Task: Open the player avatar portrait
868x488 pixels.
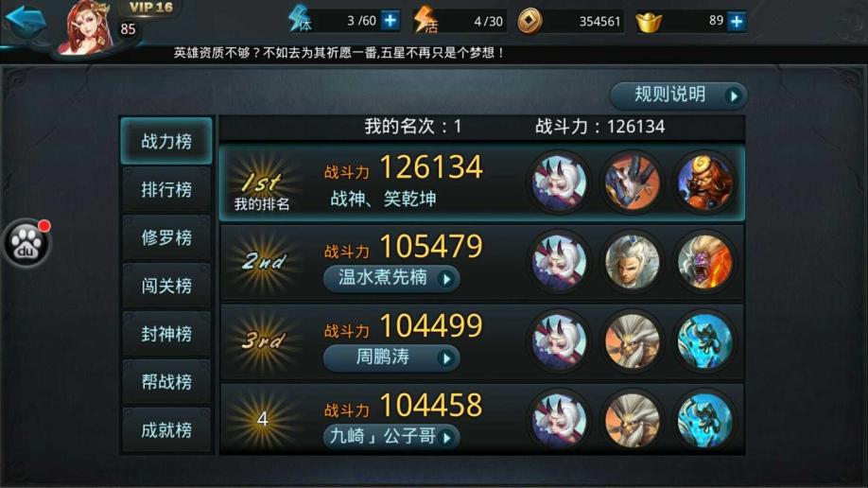Action: coord(88,26)
